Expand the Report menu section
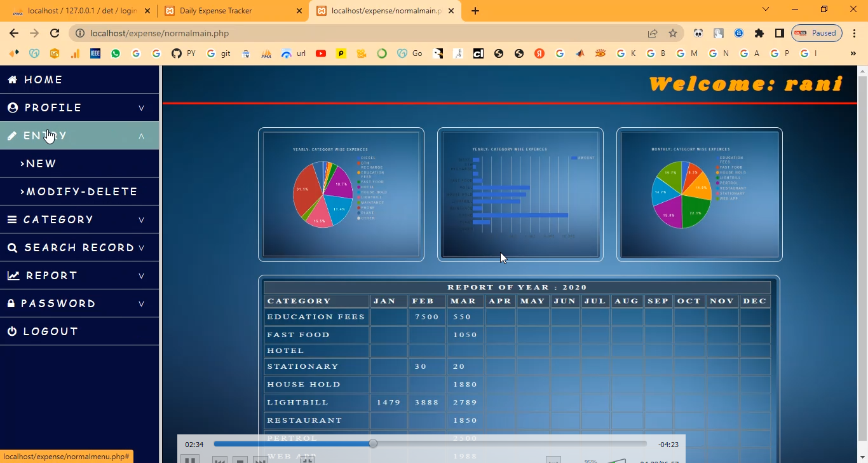 (x=141, y=275)
